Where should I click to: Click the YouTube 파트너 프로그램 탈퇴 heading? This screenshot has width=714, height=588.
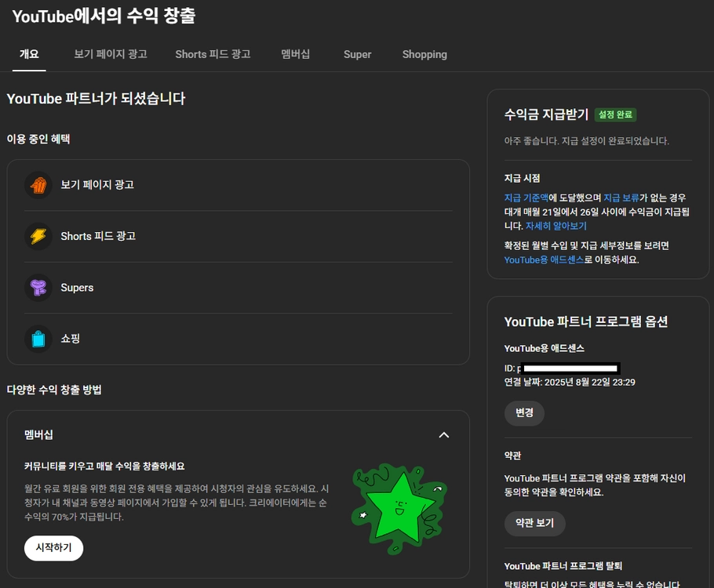tap(563, 566)
